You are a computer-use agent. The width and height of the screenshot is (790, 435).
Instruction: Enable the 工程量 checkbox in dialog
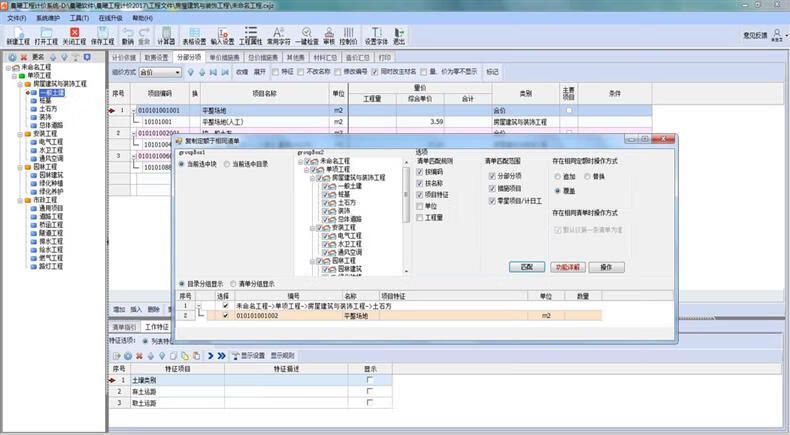pos(420,216)
